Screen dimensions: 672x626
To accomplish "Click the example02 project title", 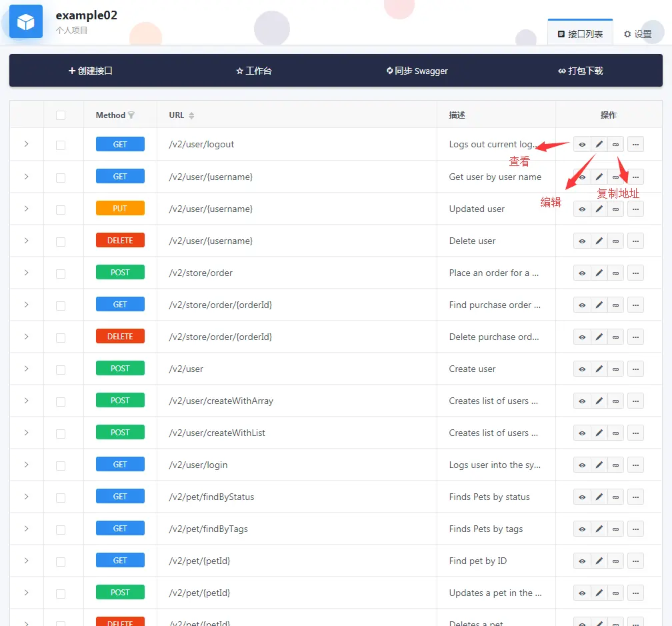I will [86, 15].
